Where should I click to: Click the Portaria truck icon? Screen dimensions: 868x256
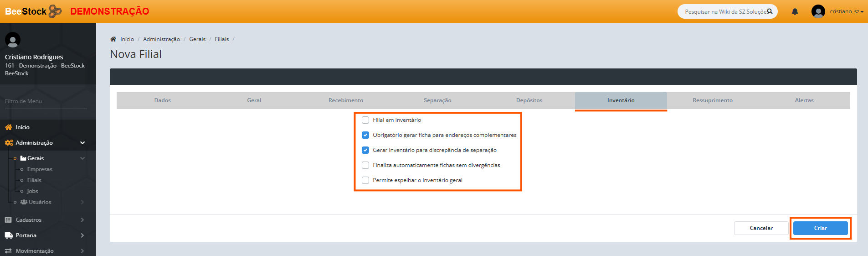coord(9,235)
